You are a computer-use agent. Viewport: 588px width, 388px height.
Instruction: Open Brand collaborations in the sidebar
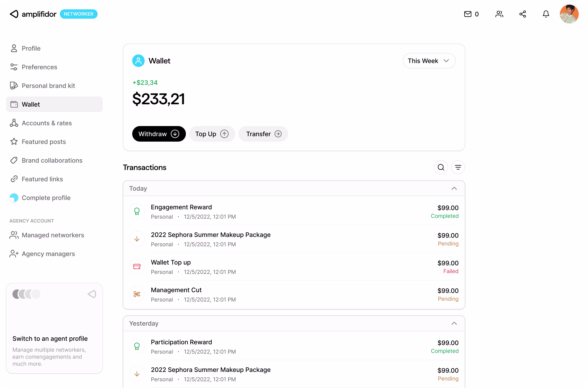tap(52, 161)
